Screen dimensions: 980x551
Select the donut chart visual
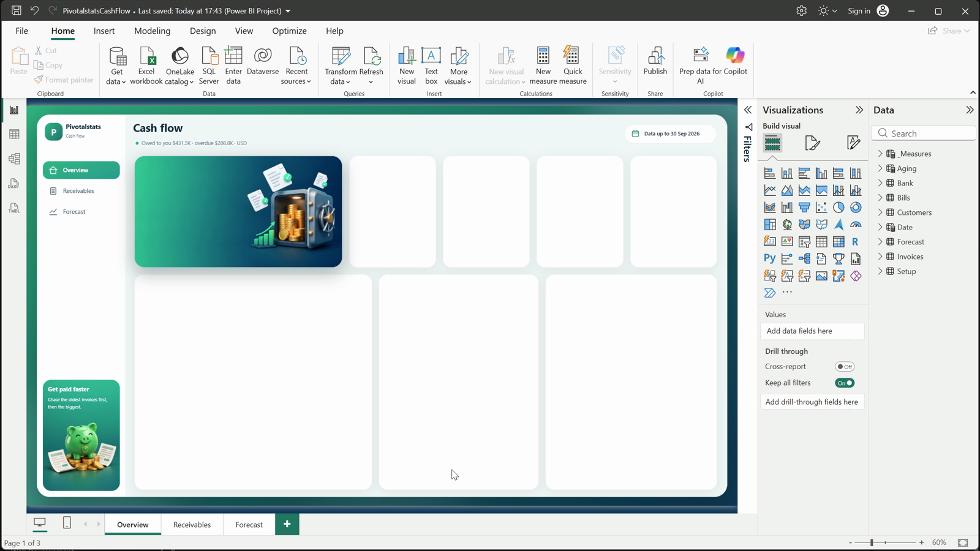click(856, 208)
